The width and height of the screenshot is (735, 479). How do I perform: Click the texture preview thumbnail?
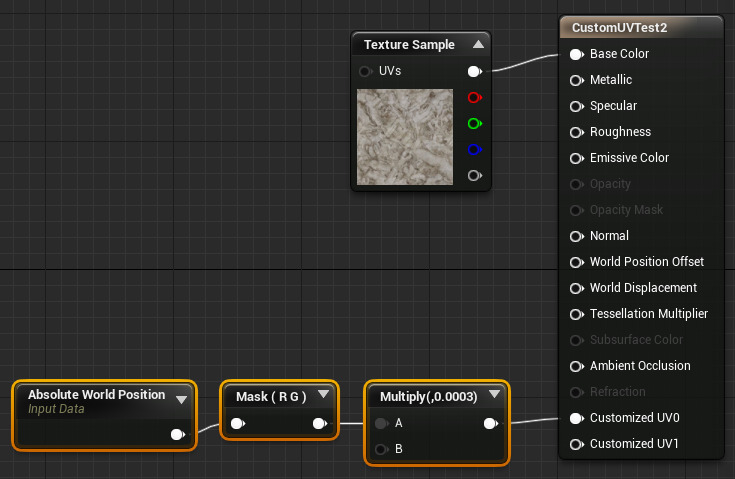[x=405, y=137]
